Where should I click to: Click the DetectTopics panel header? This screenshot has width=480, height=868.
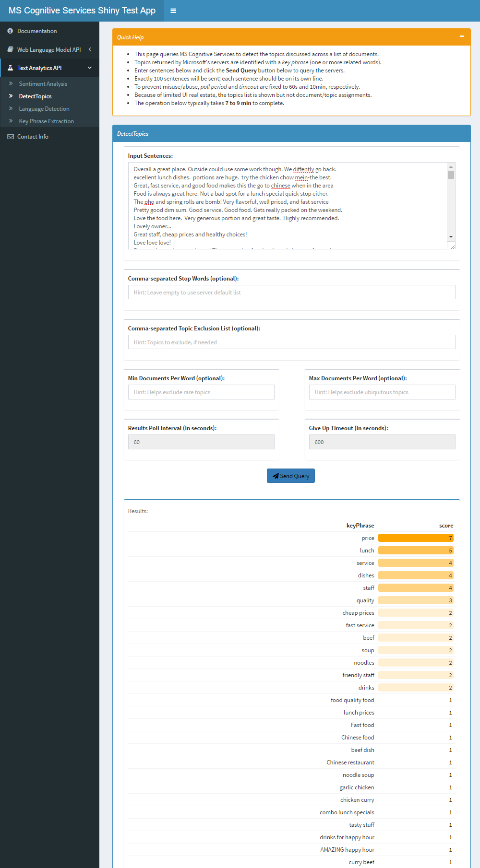click(x=291, y=133)
